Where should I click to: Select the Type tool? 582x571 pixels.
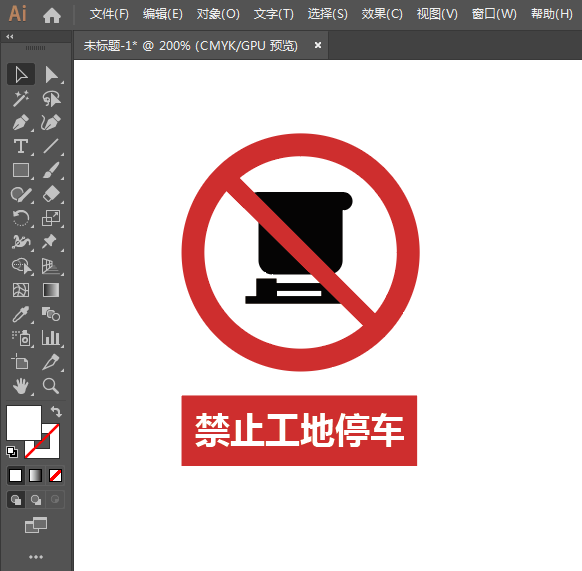pyautogui.click(x=21, y=146)
